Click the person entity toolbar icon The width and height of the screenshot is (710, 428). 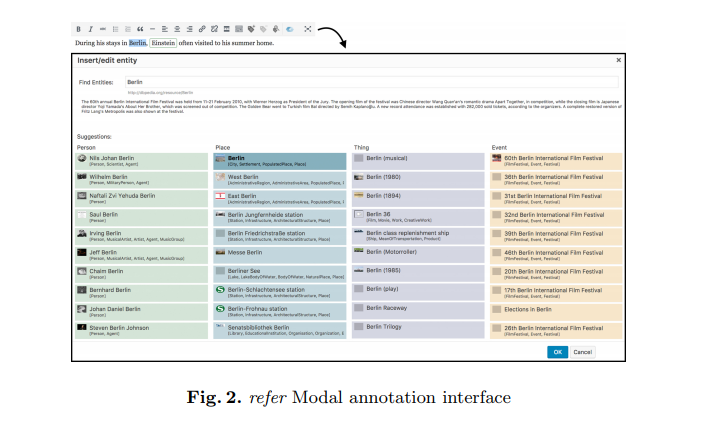(276, 29)
